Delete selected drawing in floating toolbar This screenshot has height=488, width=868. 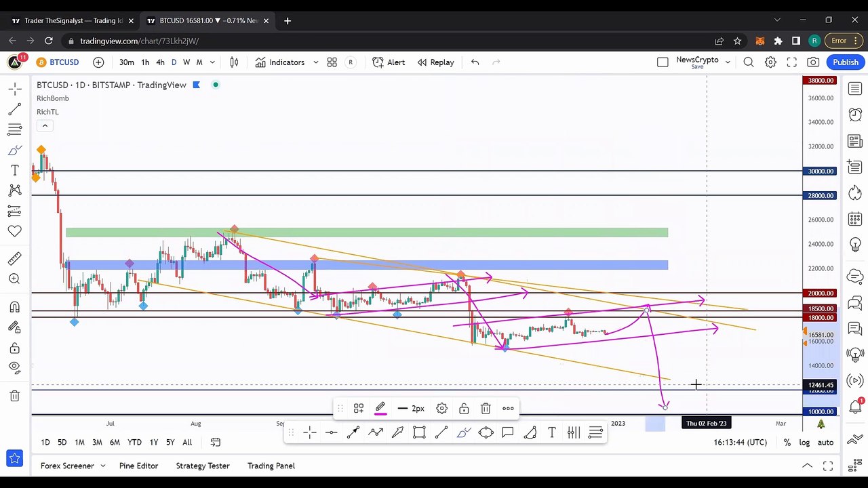pos(486,408)
